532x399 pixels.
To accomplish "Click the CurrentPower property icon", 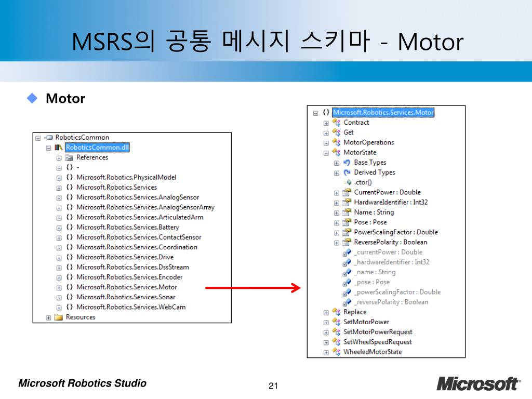I will [x=347, y=192].
